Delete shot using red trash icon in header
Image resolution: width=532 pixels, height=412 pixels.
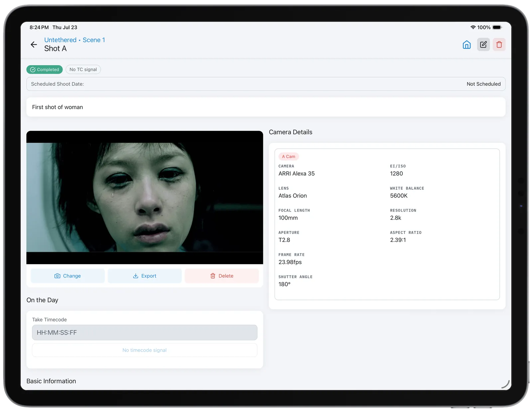pyautogui.click(x=499, y=44)
